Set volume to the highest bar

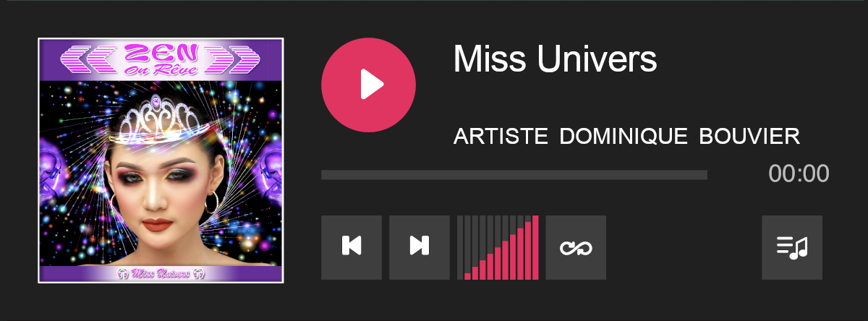535,247
